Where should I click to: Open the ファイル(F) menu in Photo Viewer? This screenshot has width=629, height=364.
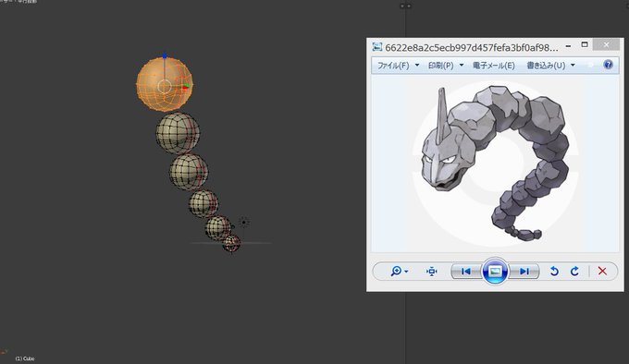(393, 66)
